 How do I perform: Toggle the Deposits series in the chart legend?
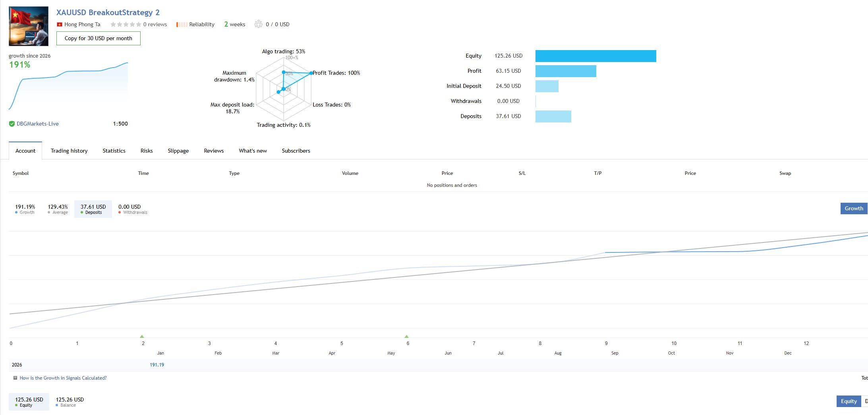click(x=93, y=209)
